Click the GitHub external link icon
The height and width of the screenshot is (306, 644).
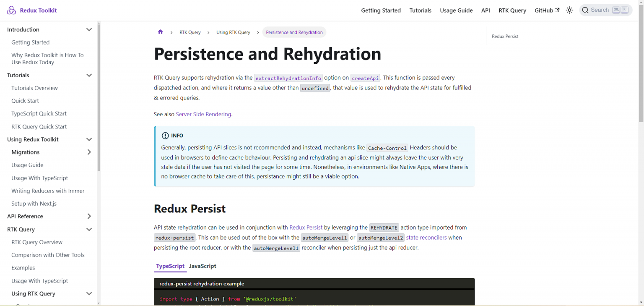coord(556,10)
